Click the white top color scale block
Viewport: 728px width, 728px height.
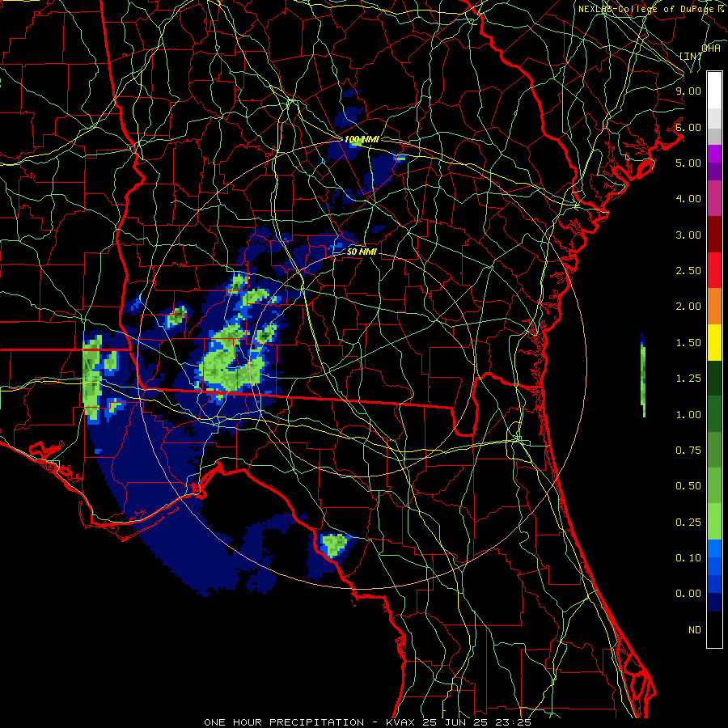click(x=714, y=90)
